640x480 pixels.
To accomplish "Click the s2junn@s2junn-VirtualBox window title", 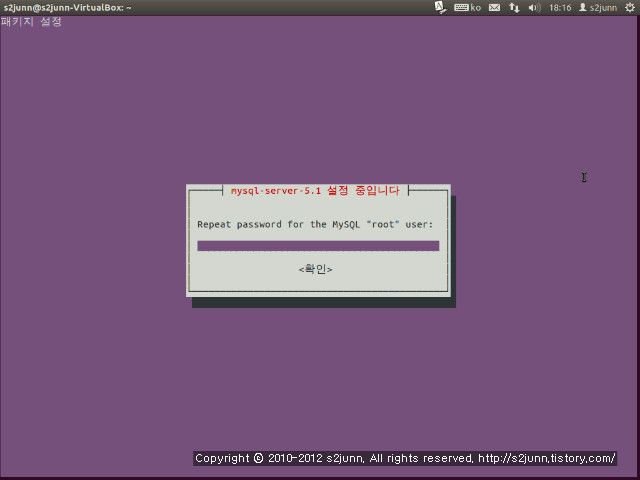I will pos(67,7).
